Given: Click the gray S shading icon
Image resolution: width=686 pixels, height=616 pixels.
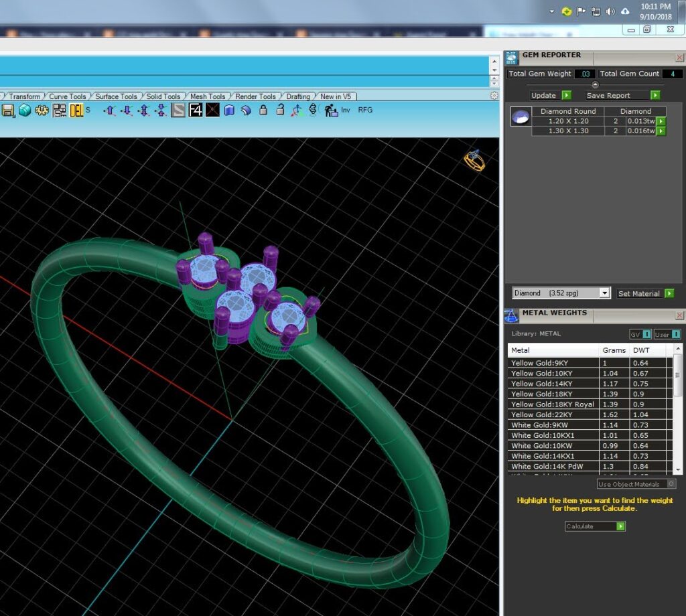Looking at the screenshot, I should (x=178, y=110).
